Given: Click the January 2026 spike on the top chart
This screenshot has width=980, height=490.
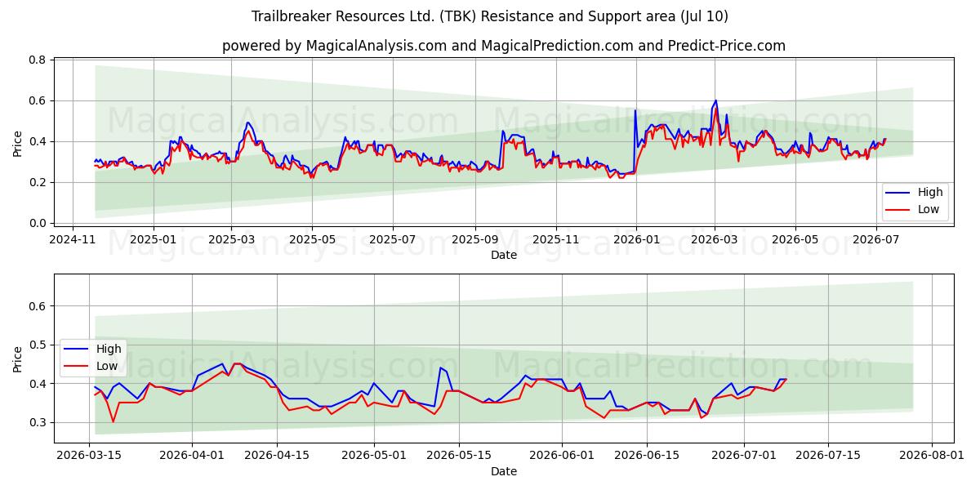Looking at the screenshot, I should click(635, 111).
